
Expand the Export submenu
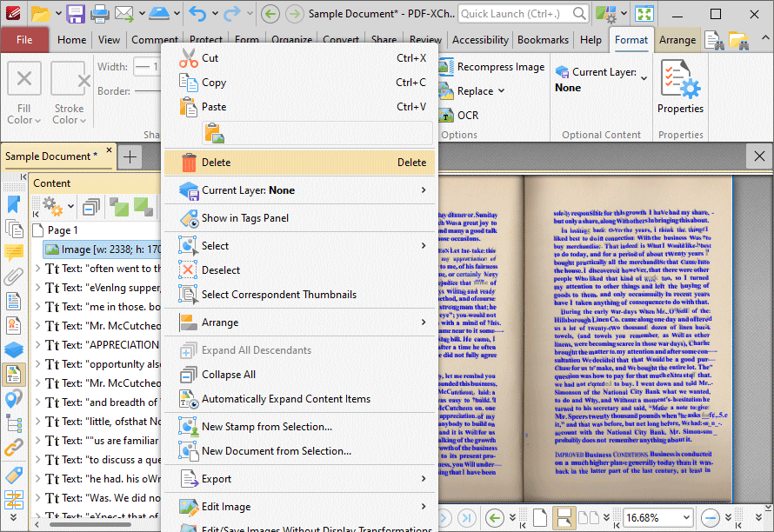(x=301, y=479)
